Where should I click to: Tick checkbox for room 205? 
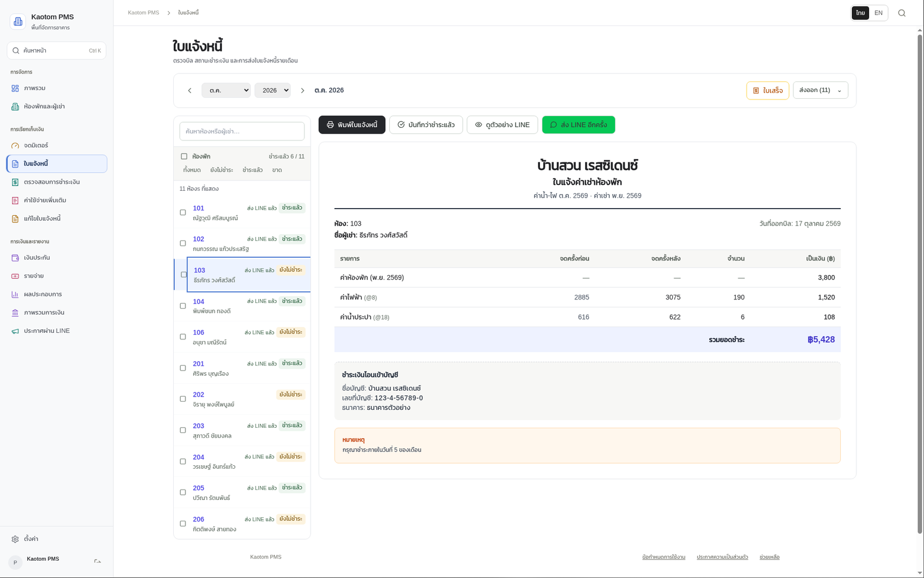click(183, 492)
